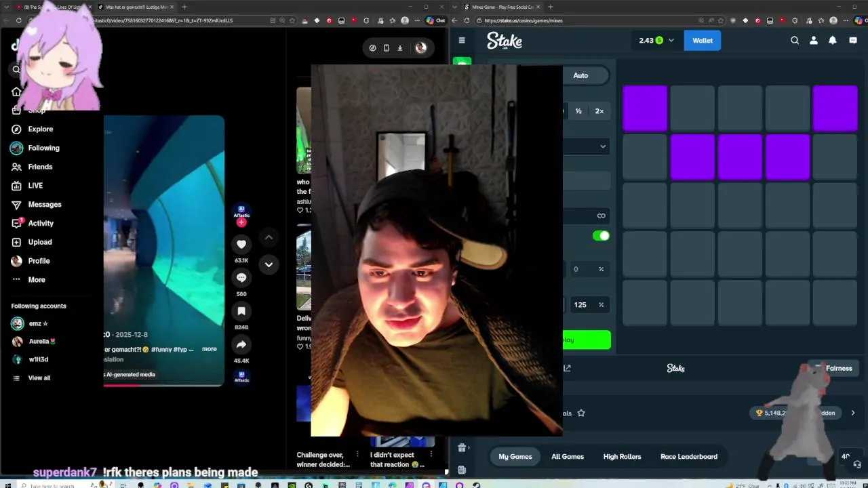
Task: Go to previous TikTok video arrow
Action: point(269,237)
